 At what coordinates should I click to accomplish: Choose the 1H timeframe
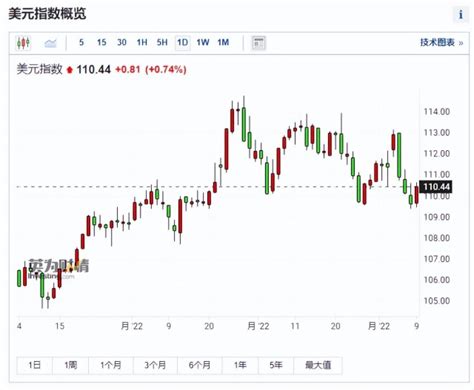point(142,42)
